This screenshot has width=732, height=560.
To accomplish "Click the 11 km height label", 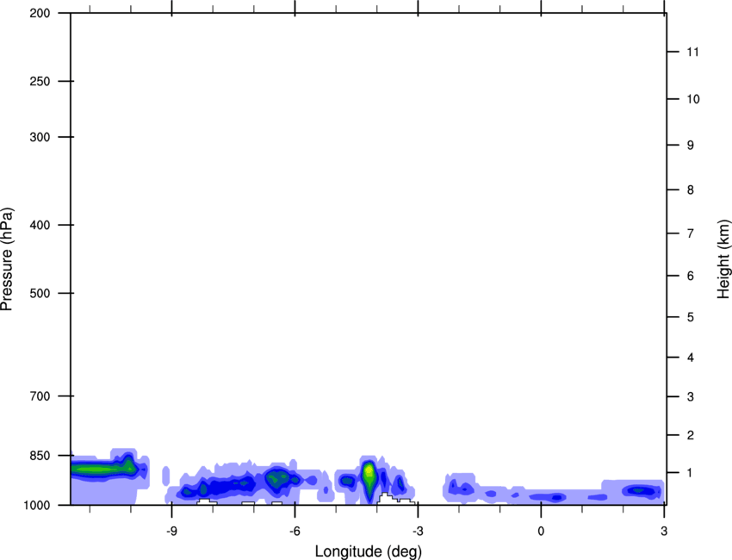I will pos(692,52).
